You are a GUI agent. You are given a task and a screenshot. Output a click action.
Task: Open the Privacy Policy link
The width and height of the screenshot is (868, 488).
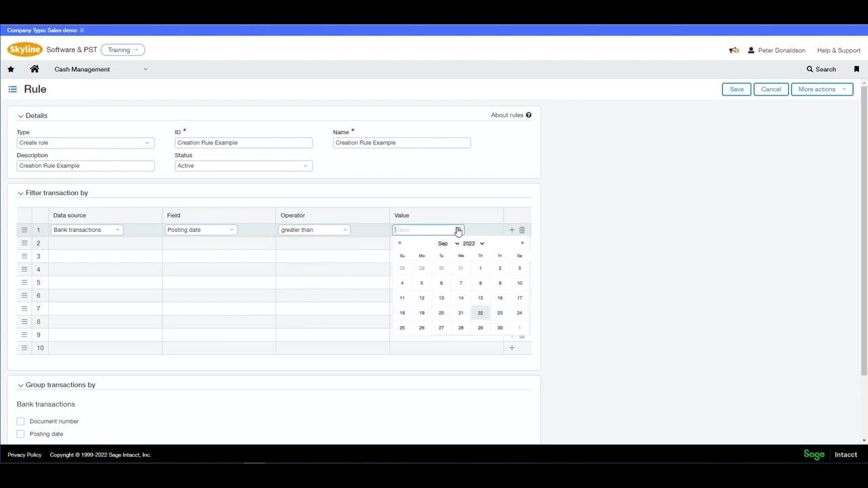point(24,455)
